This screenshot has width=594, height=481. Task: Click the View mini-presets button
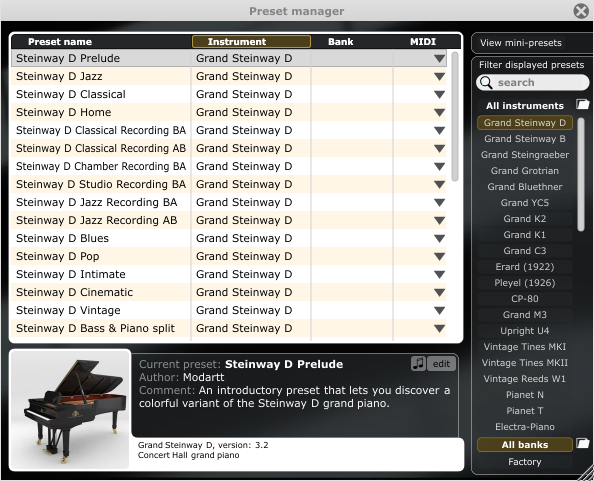(x=521, y=43)
